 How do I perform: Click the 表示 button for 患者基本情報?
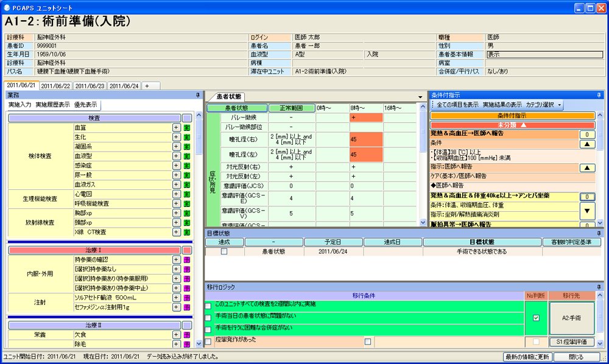[x=544, y=54]
